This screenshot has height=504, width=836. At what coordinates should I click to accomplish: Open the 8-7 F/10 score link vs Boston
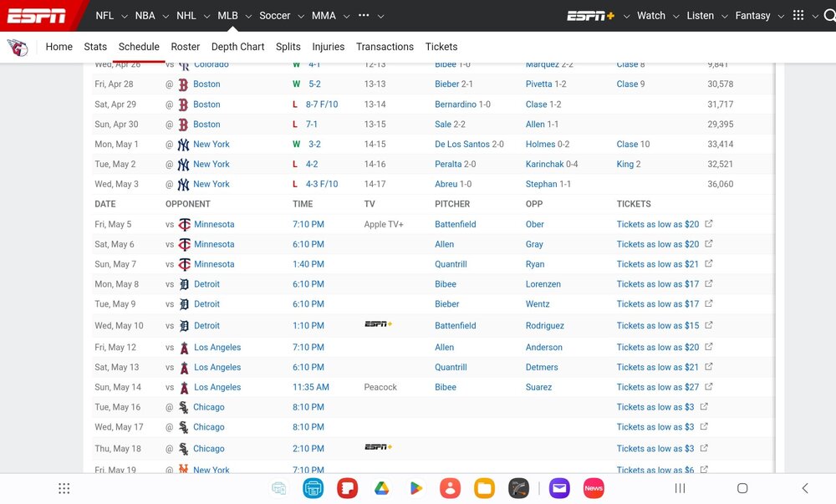pyautogui.click(x=322, y=104)
